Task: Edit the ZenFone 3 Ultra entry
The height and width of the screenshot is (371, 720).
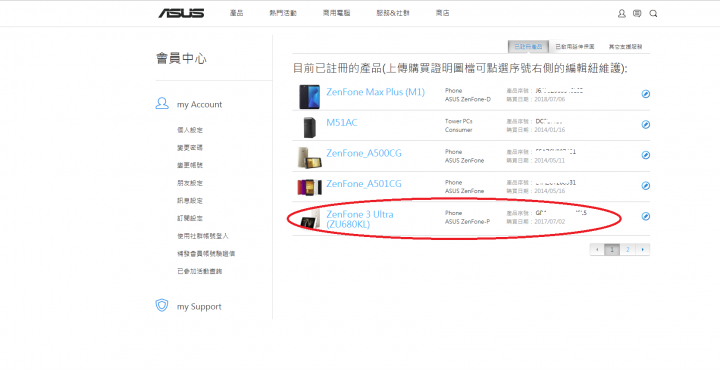Action: (x=646, y=216)
